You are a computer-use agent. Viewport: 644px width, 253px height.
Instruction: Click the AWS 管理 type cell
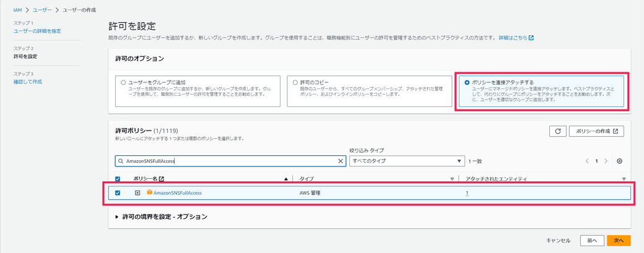coord(310,193)
